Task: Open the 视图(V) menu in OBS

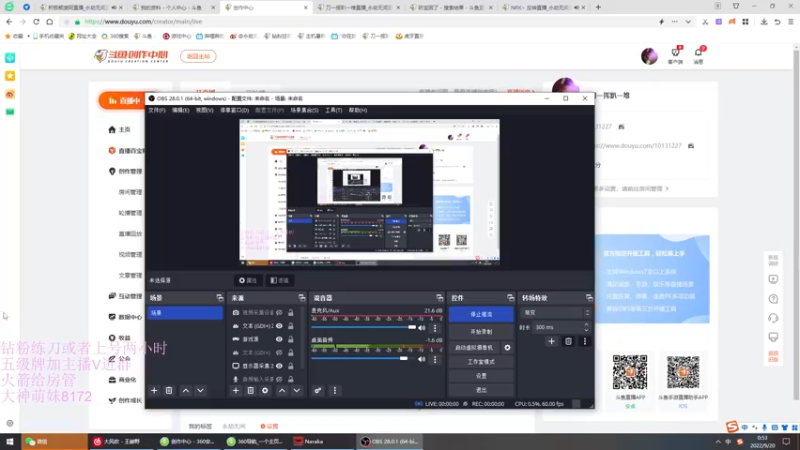Action: (205, 110)
